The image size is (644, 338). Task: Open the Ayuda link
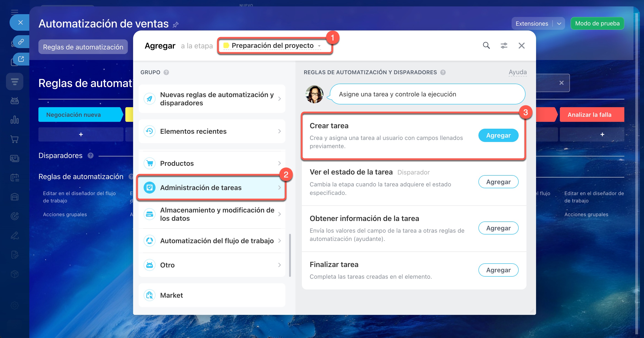click(518, 72)
